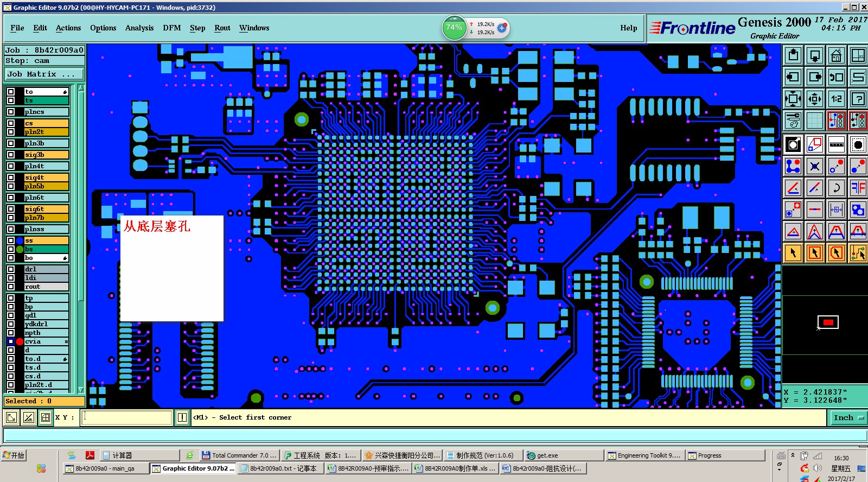The image size is (868, 482).
Task: Click the mirror F flip icon
Action: click(x=858, y=188)
